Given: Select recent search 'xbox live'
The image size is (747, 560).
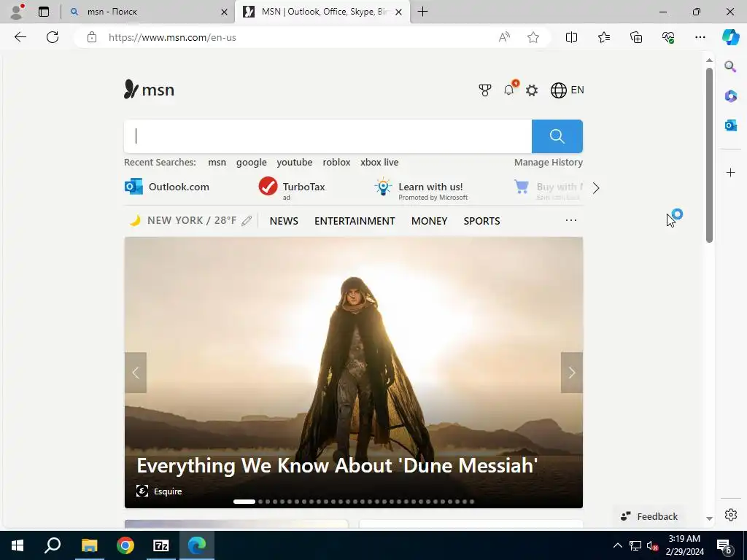Looking at the screenshot, I should pos(379,163).
